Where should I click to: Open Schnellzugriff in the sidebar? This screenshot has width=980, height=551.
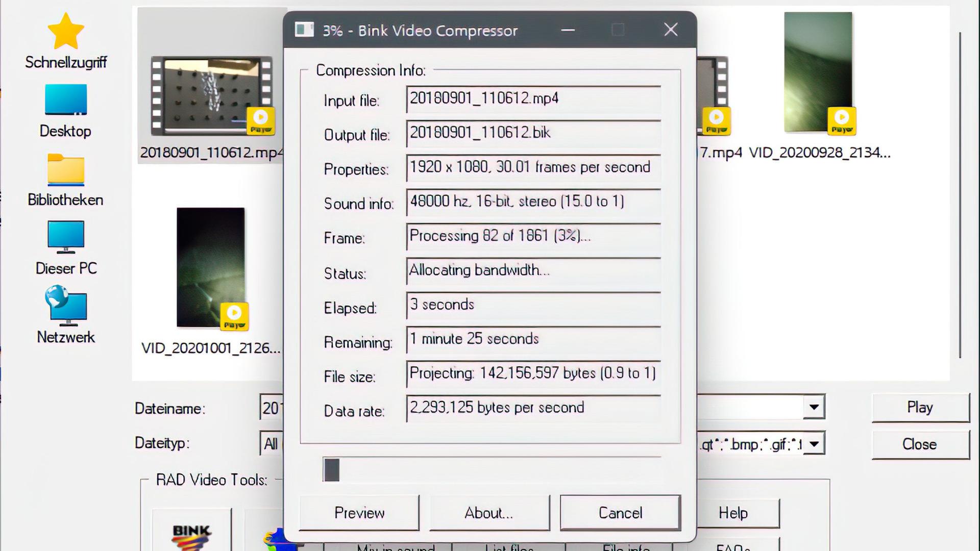66,41
